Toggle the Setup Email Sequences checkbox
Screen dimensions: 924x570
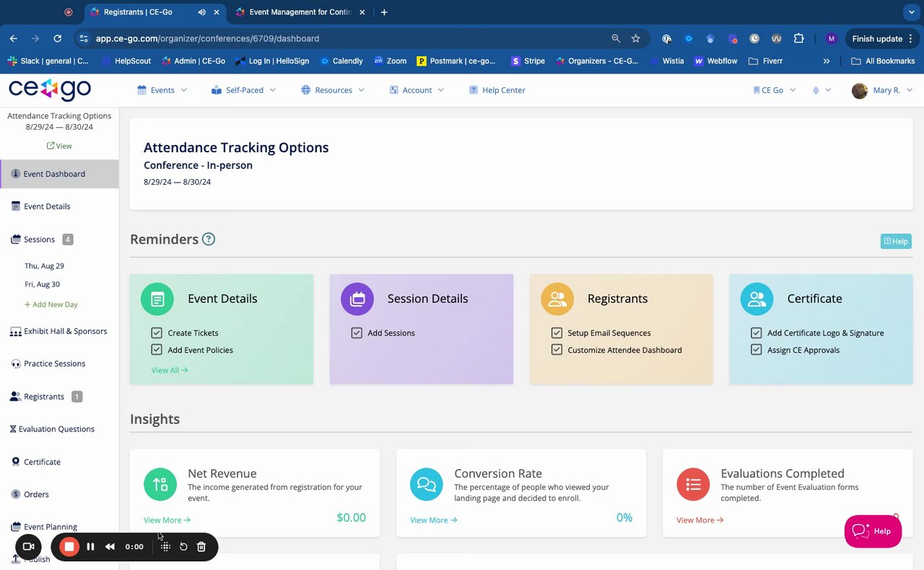[x=557, y=333]
